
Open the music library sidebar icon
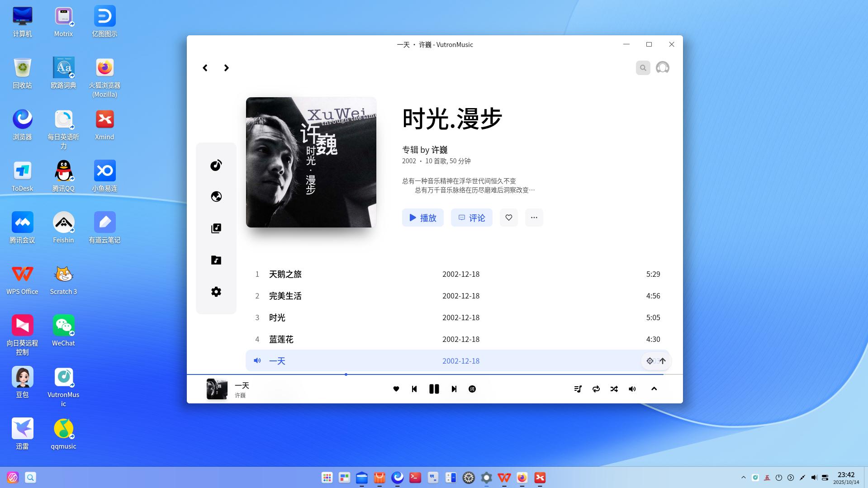pos(216,228)
